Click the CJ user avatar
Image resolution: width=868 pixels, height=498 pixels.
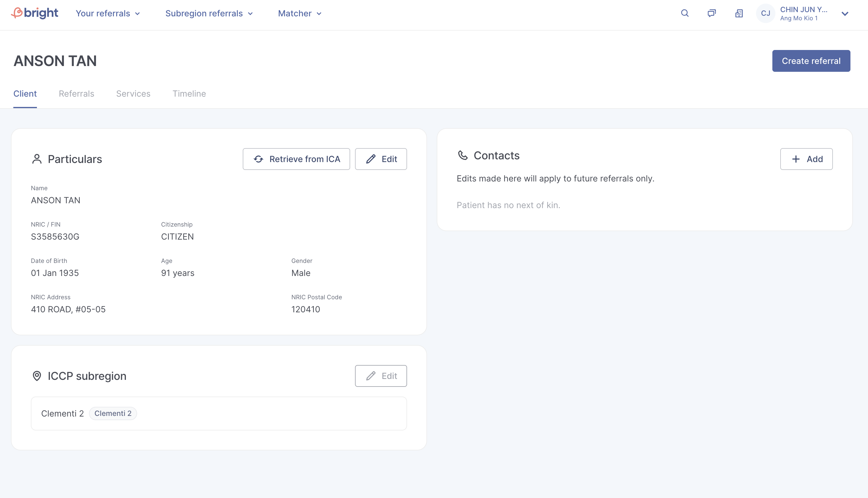pos(765,13)
